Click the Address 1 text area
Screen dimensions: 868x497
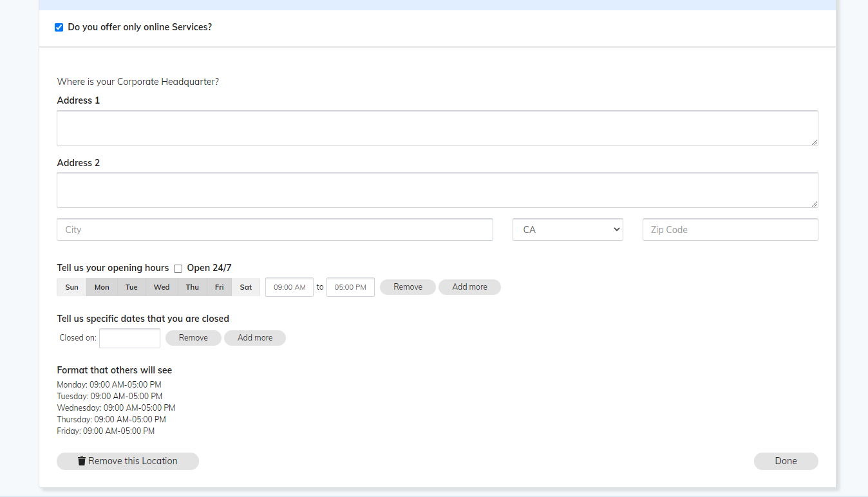pos(437,127)
